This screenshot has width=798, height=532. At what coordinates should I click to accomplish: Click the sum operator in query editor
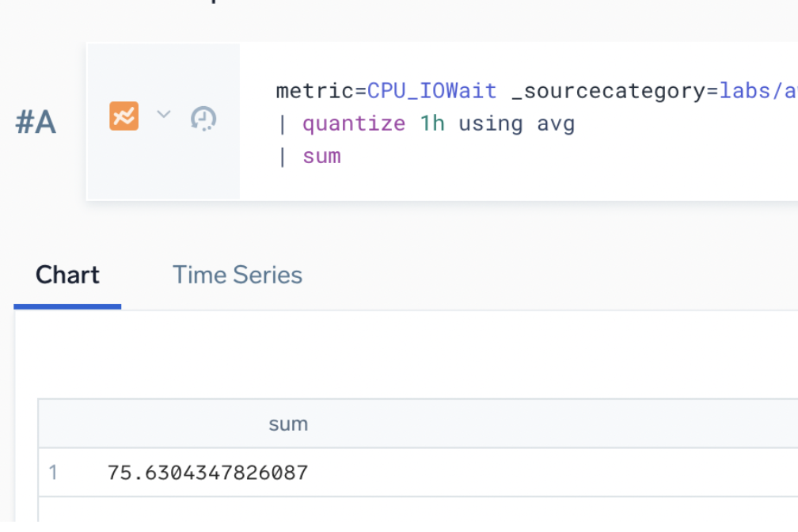(x=321, y=156)
